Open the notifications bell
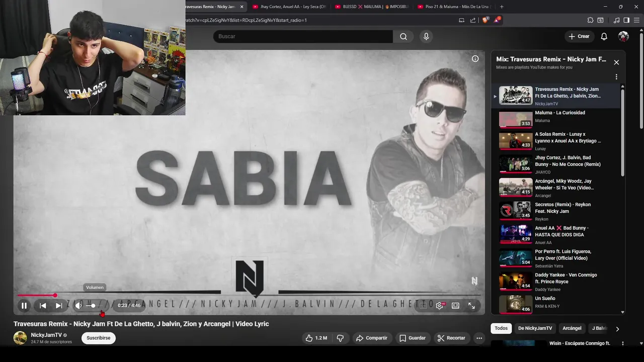The height and width of the screenshot is (362, 644). coord(604,36)
